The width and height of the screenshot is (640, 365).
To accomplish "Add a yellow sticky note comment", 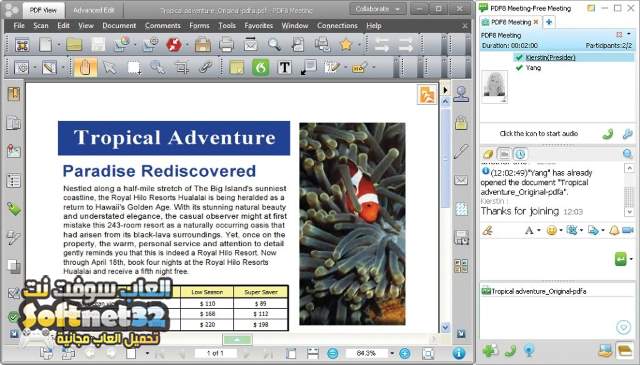I will point(236,67).
